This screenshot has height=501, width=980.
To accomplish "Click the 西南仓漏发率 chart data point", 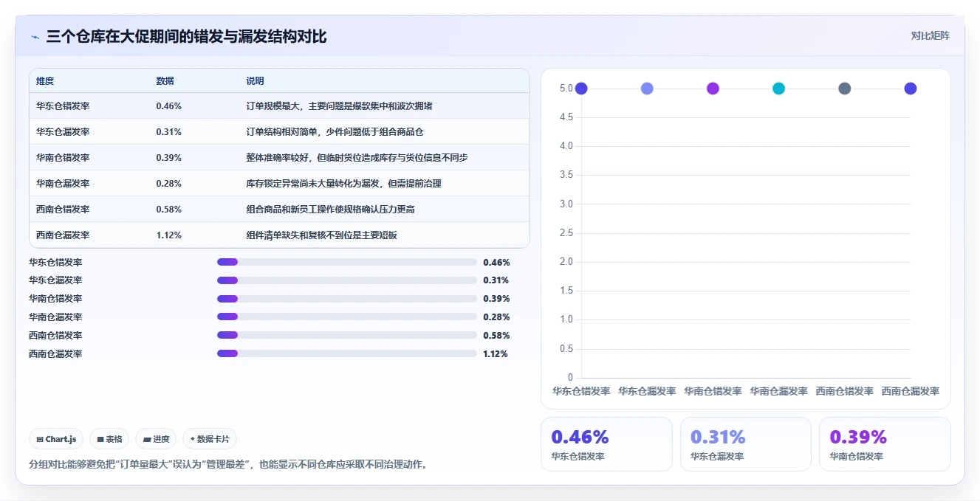I will [x=911, y=89].
